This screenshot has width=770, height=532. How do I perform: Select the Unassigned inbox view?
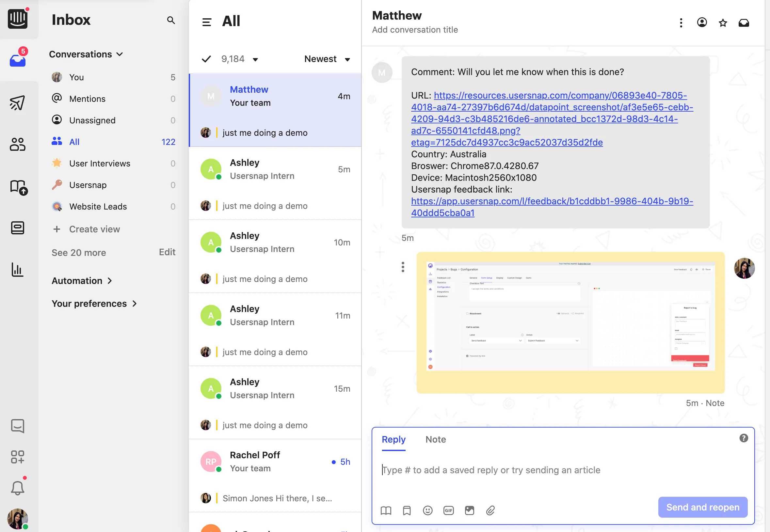click(92, 120)
